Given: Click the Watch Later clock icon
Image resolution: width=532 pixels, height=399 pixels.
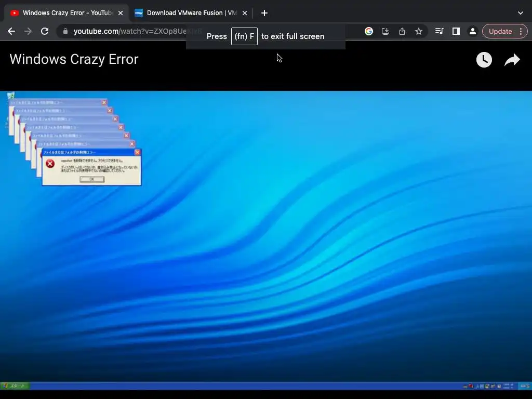Looking at the screenshot, I should 484,60.
